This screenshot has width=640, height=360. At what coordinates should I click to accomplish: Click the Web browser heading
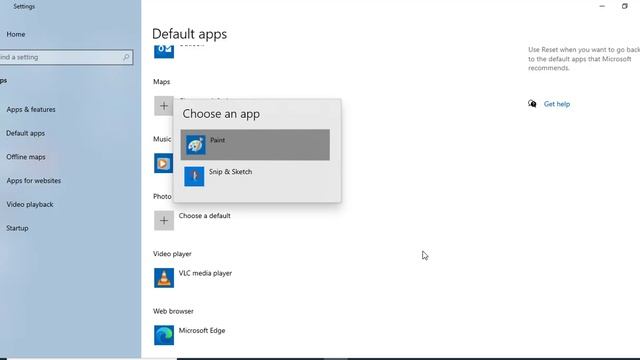point(173,311)
